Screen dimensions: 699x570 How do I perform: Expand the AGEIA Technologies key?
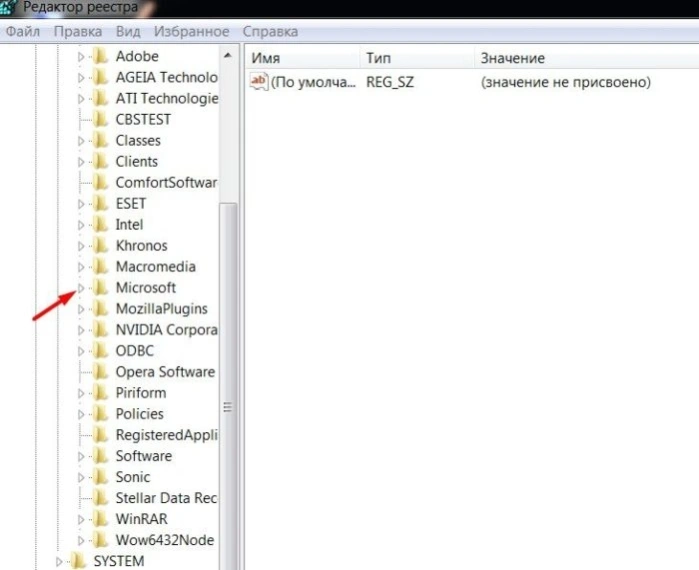pyautogui.click(x=81, y=78)
